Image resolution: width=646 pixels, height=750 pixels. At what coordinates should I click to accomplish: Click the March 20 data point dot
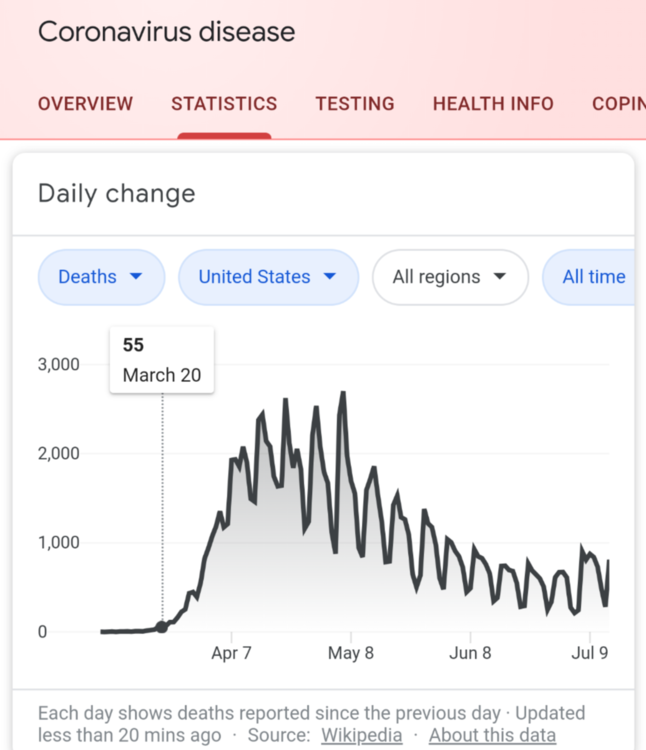[162, 627]
